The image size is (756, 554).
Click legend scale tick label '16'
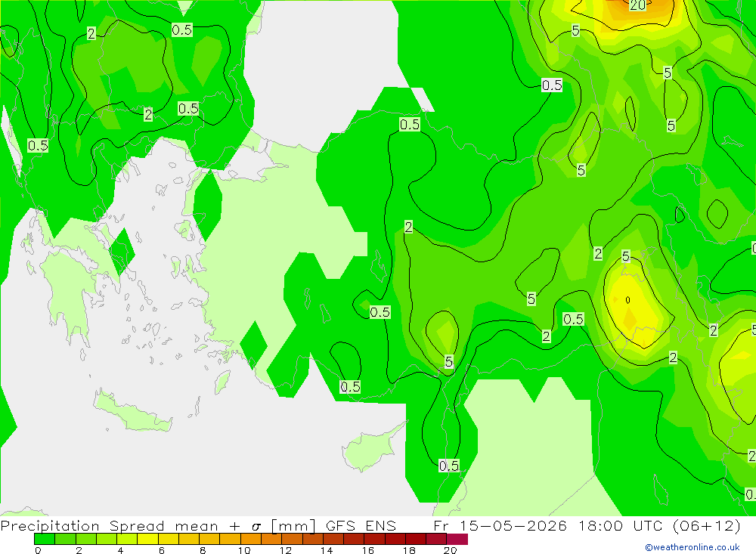368,550
